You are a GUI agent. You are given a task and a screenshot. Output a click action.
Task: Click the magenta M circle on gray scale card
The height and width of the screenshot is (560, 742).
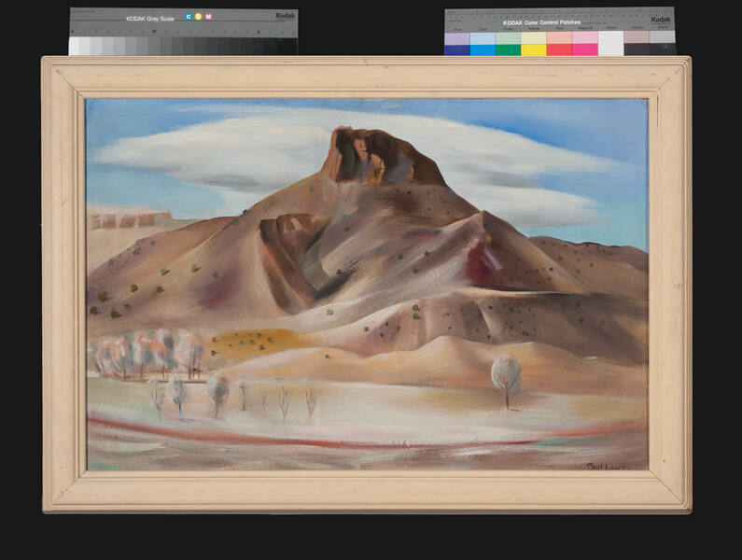pyautogui.click(x=208, y=17)
